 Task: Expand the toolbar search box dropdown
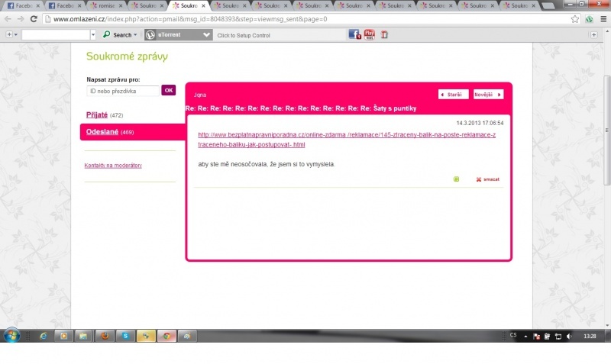pos(93,34)
